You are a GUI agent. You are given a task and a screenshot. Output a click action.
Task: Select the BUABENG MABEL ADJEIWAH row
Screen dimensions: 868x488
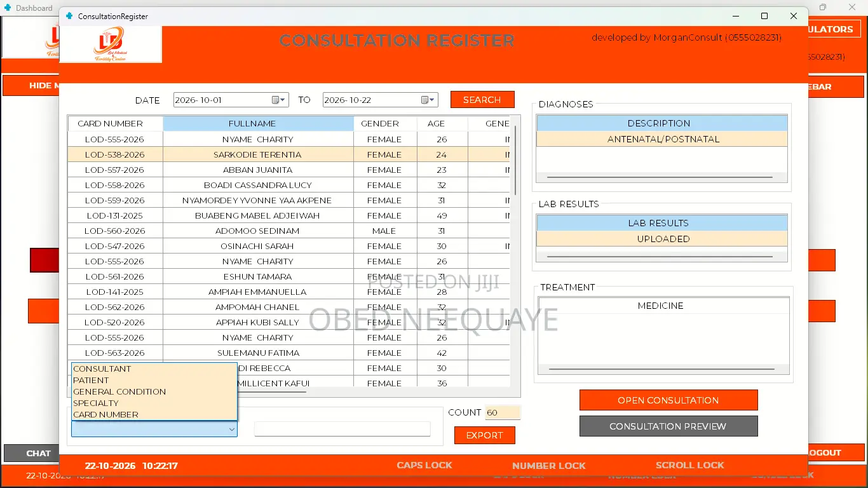pyautogui.click(x=289, y=215)
